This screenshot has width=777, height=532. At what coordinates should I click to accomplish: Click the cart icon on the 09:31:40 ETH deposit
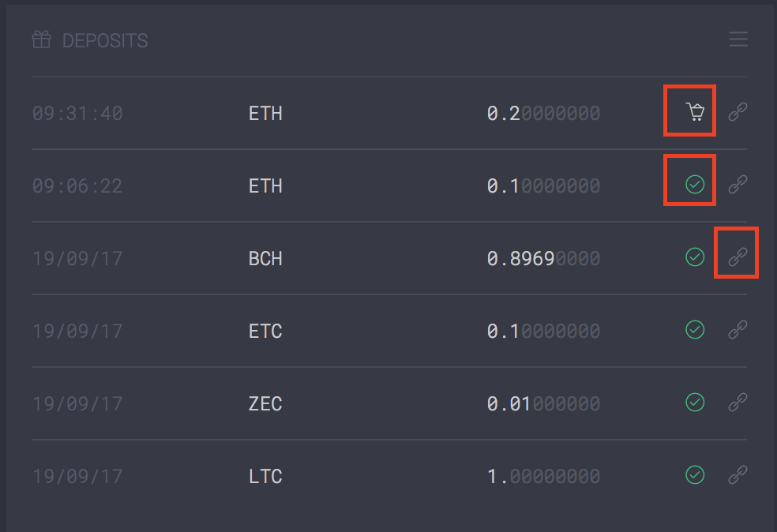[x=695, y=112]
